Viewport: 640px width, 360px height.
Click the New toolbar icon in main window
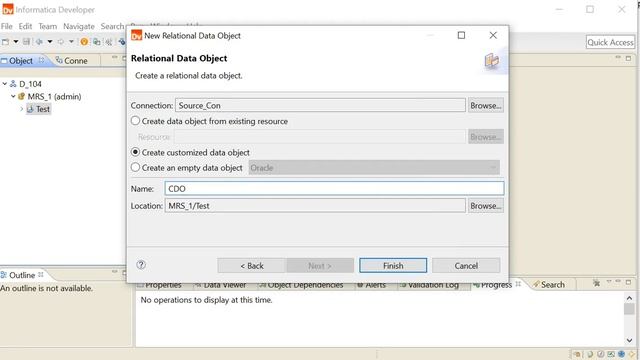click(x=5, y=42)
